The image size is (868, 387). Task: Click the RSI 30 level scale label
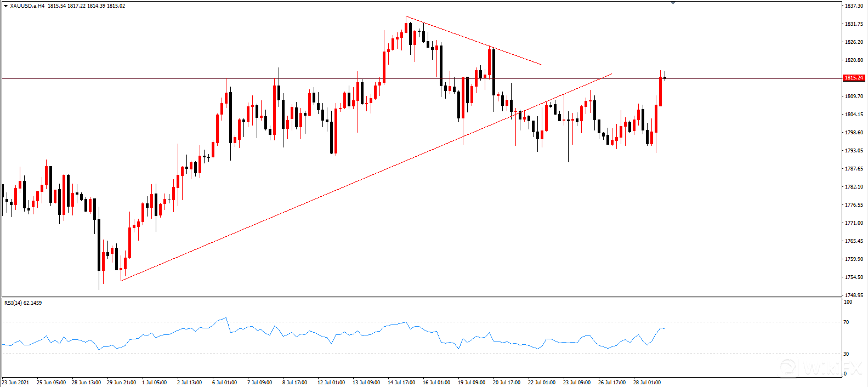pyautogui.click(x=847, y=354)
